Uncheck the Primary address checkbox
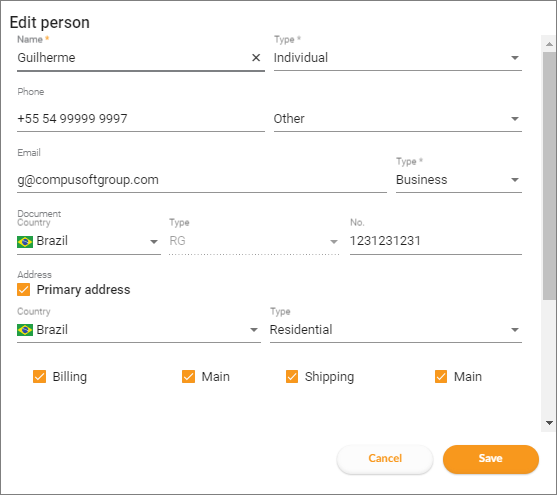 23,290
